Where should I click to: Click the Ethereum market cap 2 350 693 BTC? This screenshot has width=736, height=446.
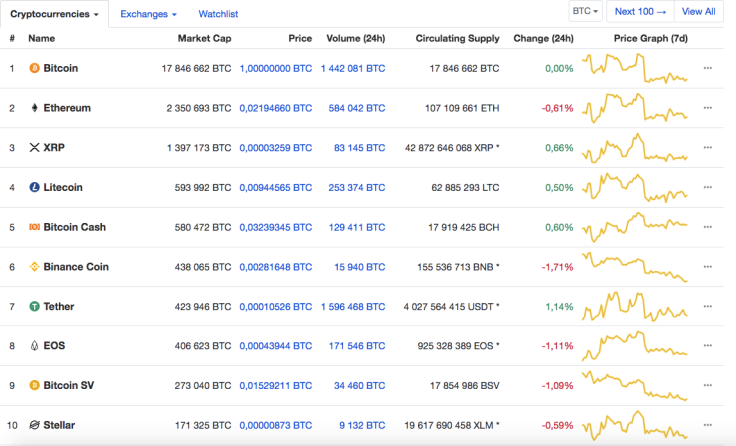click(199, 108)
